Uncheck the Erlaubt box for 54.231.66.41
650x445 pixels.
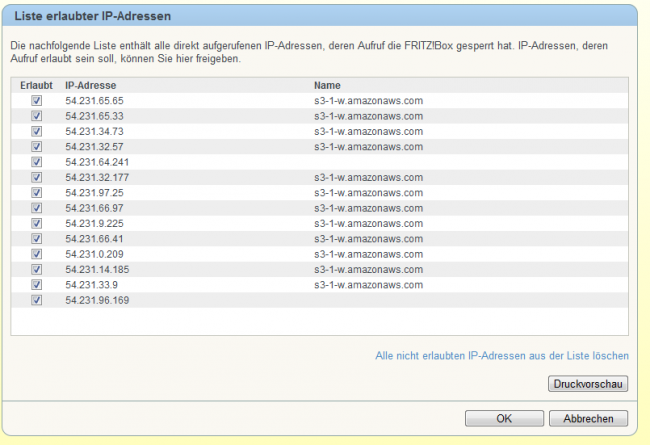tap(36, 239)
